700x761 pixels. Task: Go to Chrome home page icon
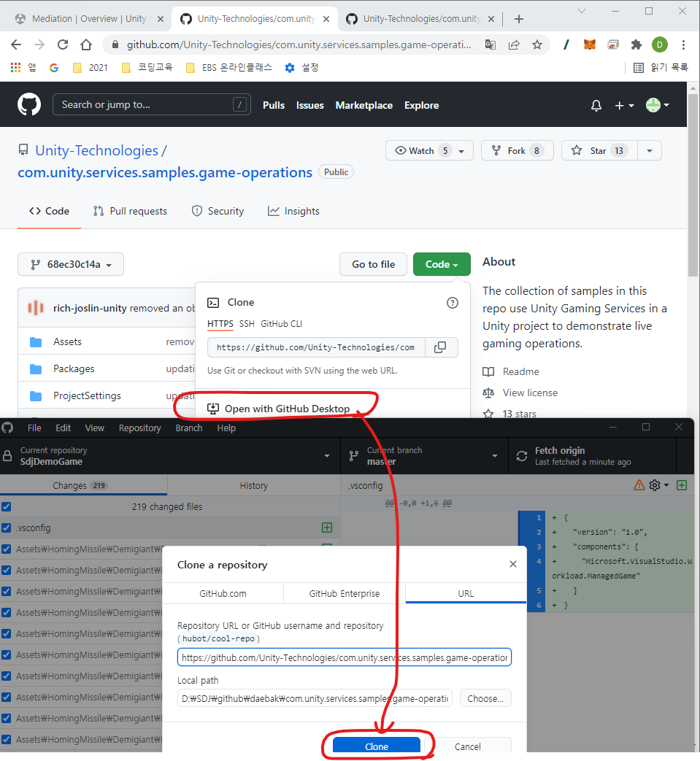86,45
